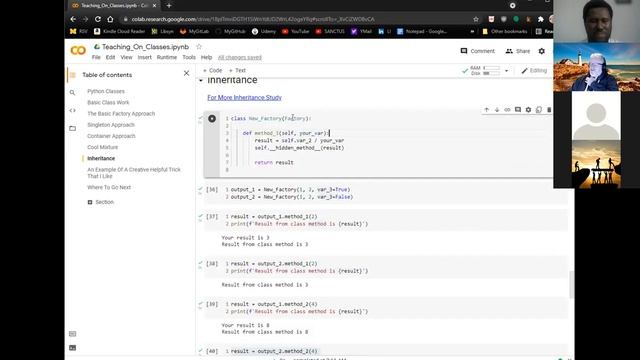The image size is (640, 360).
Task: Open the Kindle Cloud Reader bookmark
Action: pos(120,31)
